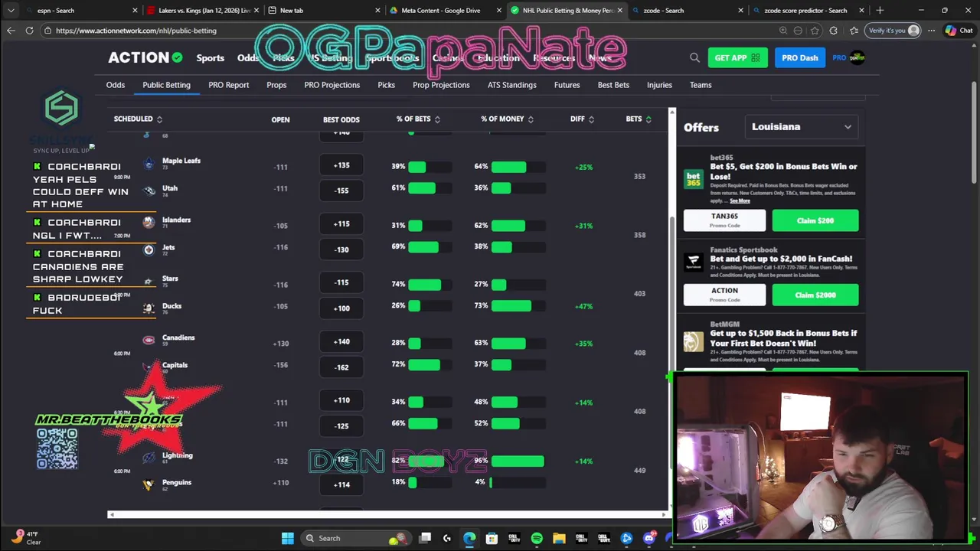The width and height of the screenshot is (980, 551).
Task: Click the Ducks +100 best odds
Action: (341, 308)
